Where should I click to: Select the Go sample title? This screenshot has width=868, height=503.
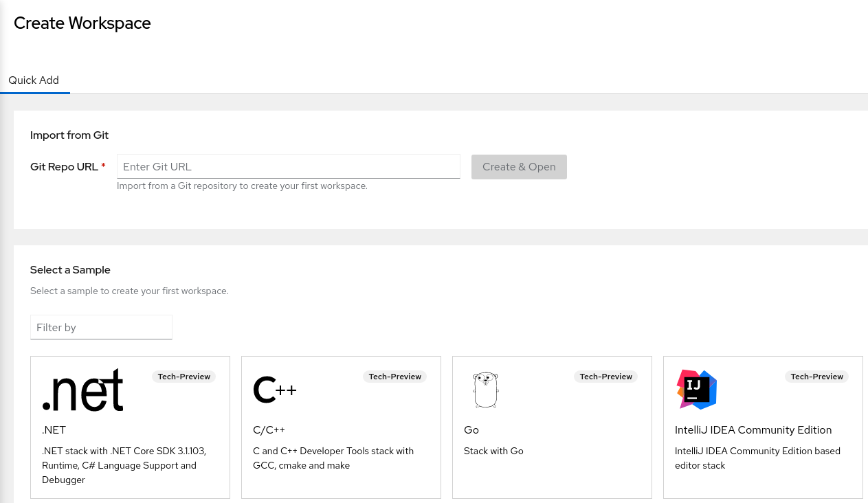coord(471,430)
